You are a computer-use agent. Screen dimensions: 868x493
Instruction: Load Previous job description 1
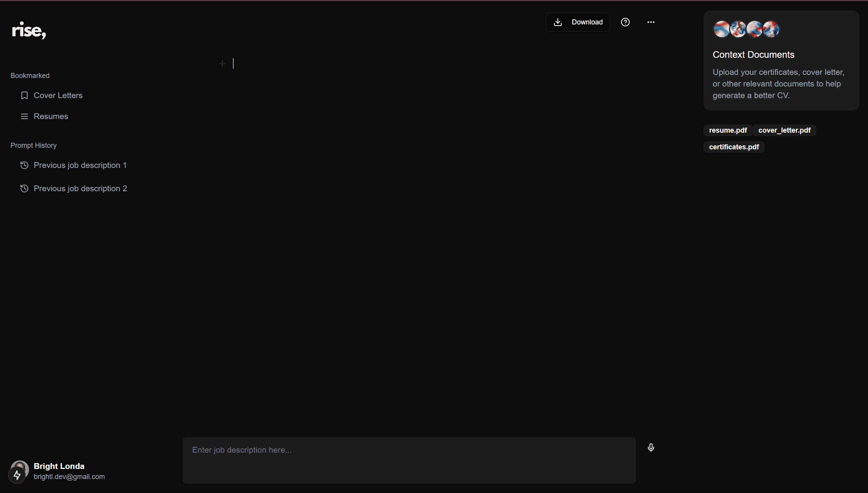point(80,165)
